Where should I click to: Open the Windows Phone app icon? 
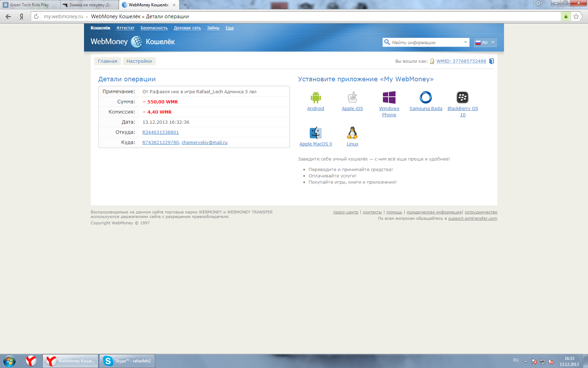pyautogui.click(x=389, y=97)
